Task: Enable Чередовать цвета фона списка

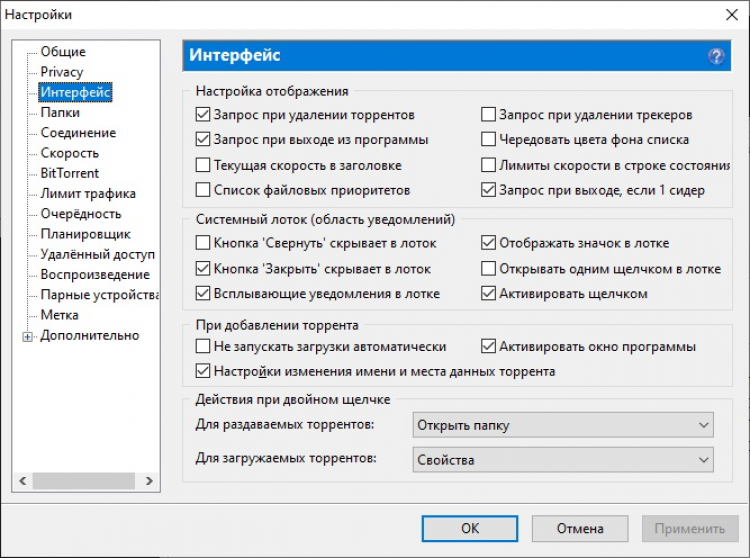Action: click(x=489, y=139)
